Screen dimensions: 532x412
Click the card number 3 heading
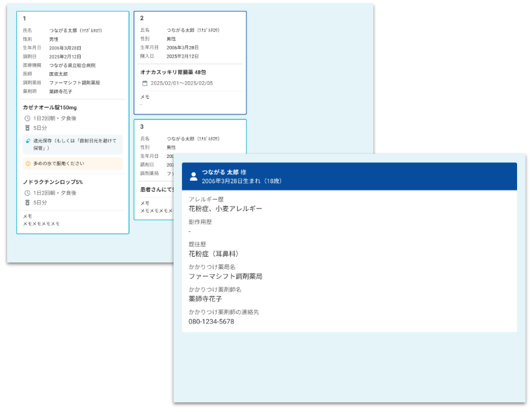pos(142,126)
